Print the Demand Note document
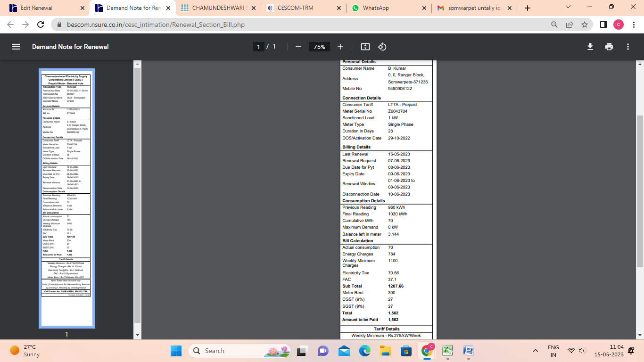Image resolution: width=644 pixels, height=362 pixels. click(609, 47)
